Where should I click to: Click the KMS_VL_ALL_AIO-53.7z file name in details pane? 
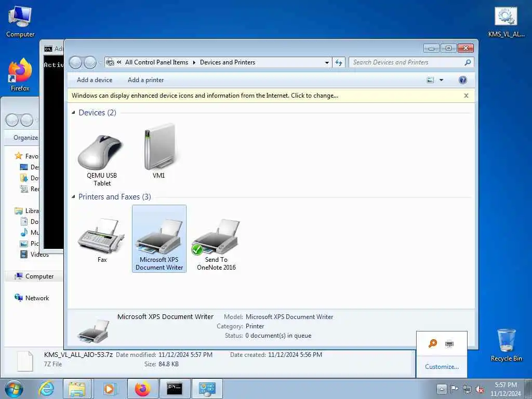[x=78, y=354]
